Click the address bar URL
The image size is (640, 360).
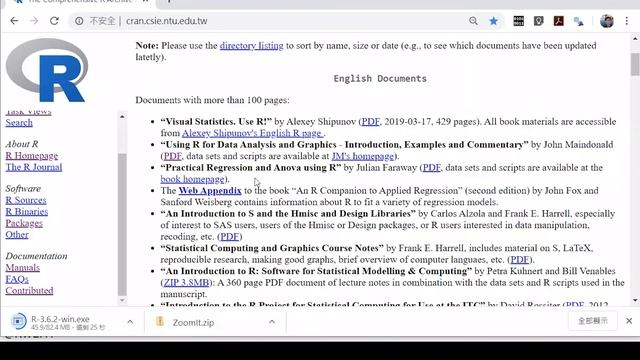[x=167, y=21]
